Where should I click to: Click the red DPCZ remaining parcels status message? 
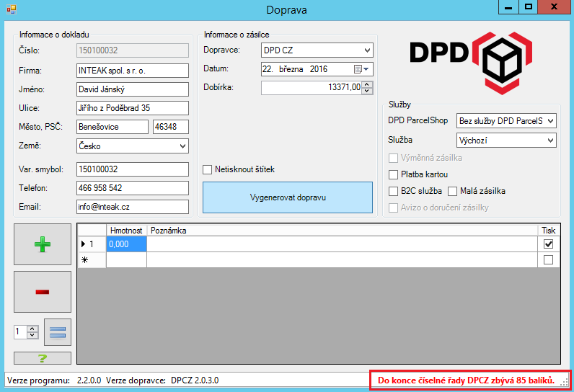(x=466, y=380)
